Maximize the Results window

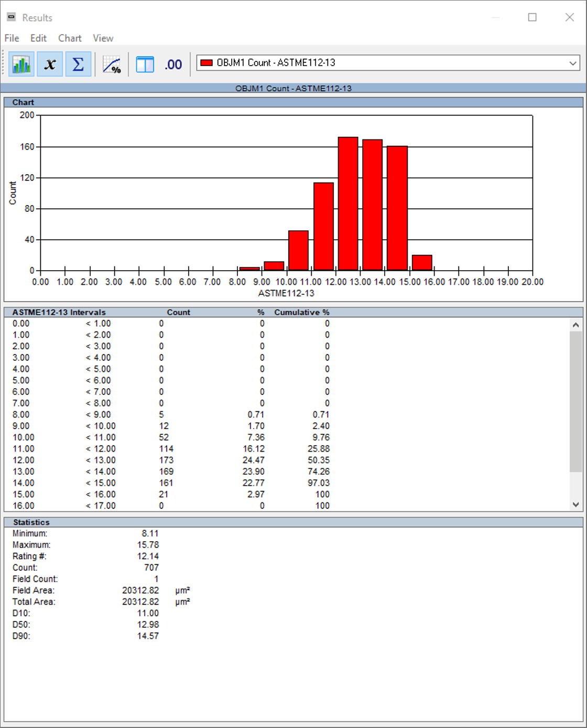point(532,17)
